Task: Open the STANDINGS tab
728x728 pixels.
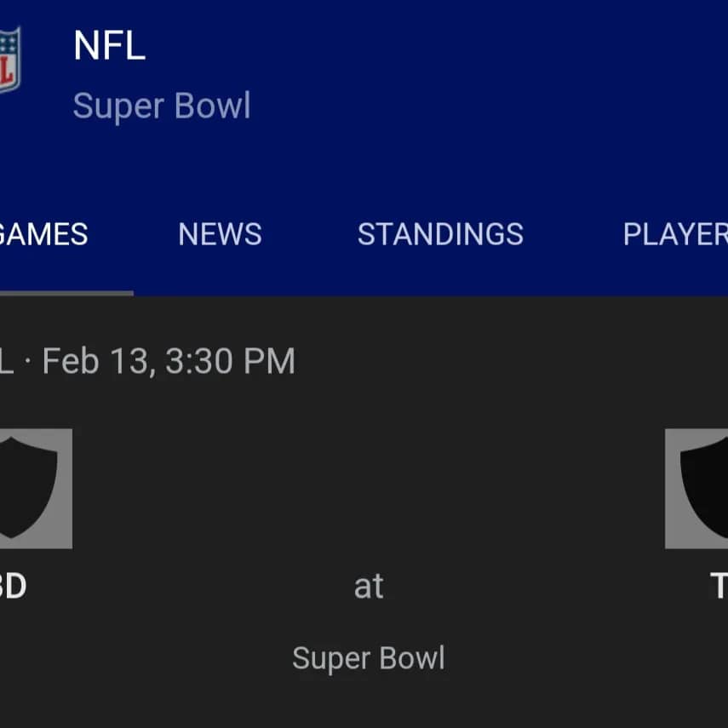Action: click(x=440, y=234)
